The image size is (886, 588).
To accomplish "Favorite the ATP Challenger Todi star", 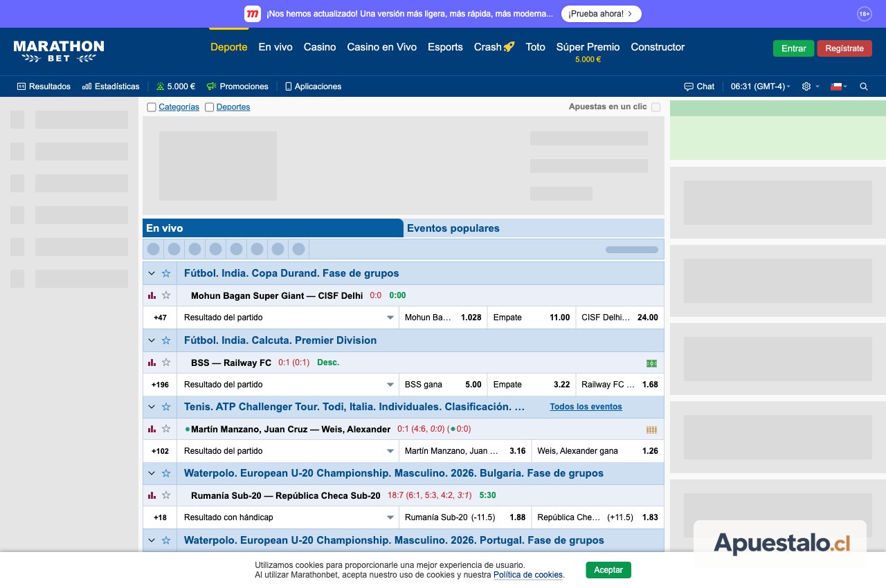I will [166, 407].
